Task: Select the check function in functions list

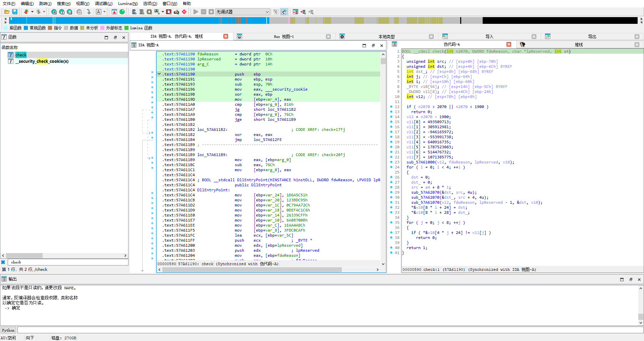Action: [x=21, y=55]
